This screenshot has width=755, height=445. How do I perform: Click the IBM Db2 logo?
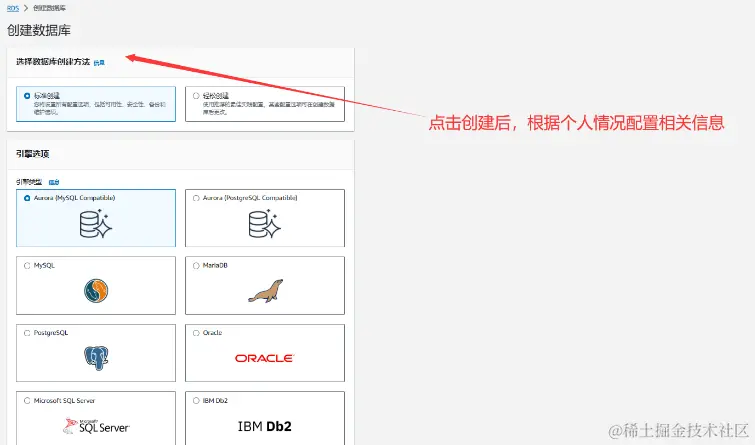pos(264,426)
